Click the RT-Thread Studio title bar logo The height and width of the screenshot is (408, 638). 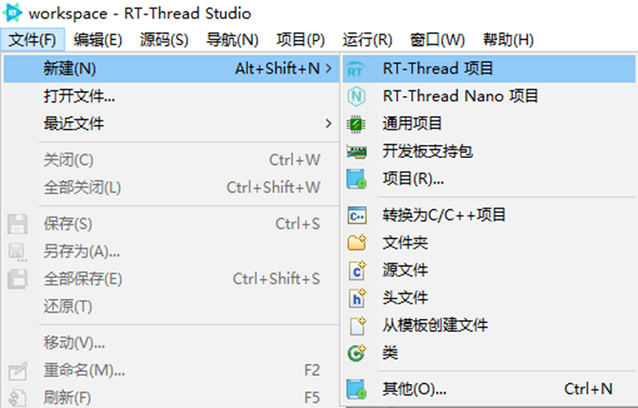click(x=13, y=13)
